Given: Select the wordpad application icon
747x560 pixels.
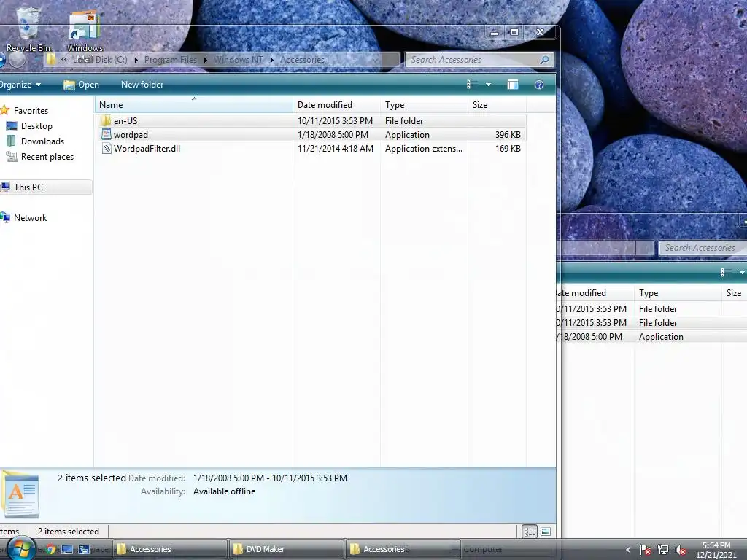Looking at the screenshot, I should (107, 134).
